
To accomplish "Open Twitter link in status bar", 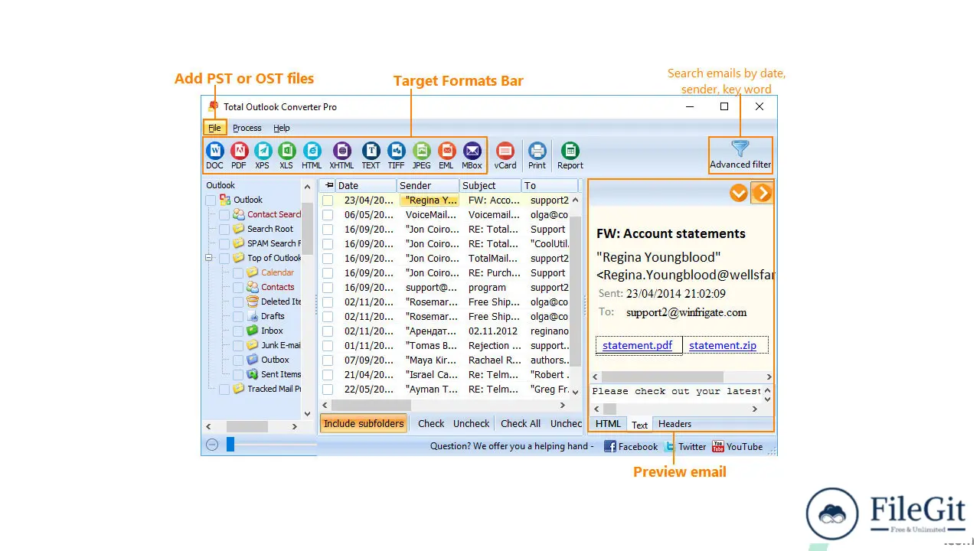I will click(685, 446).
